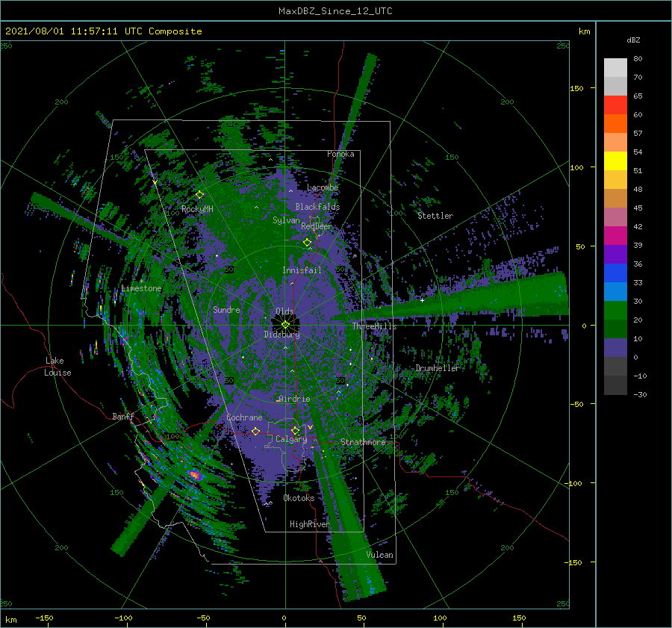Image resolution: width=672 pixels, height=628 pixels.
Task: Pick the purple 36-39 dBZ legend color
Action: [615, 254]
